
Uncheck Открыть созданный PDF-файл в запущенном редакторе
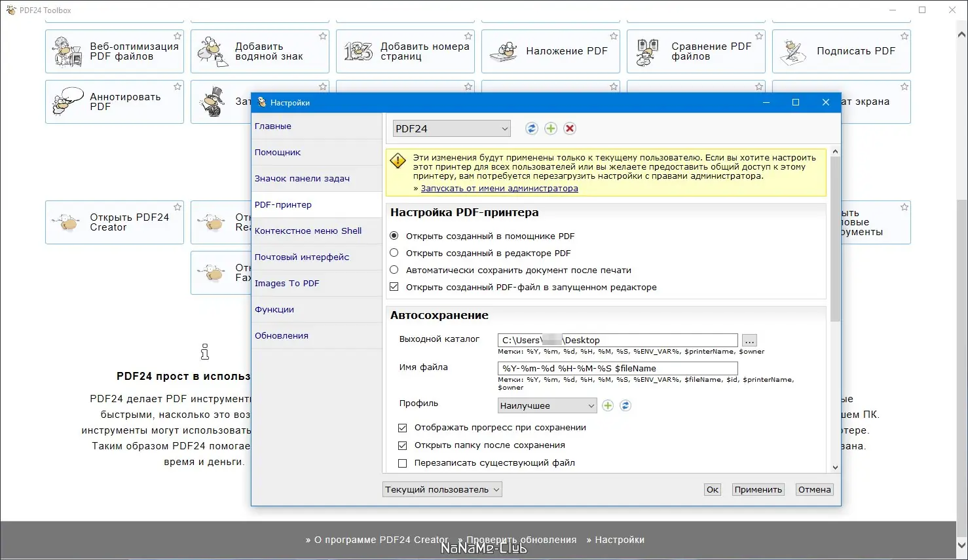(x=394, y=287)
